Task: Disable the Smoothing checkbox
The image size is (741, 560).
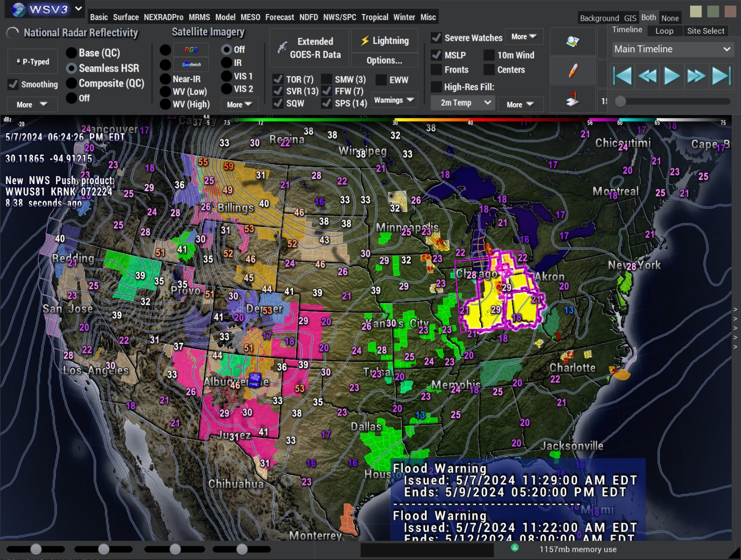Action: coord(13,84)
